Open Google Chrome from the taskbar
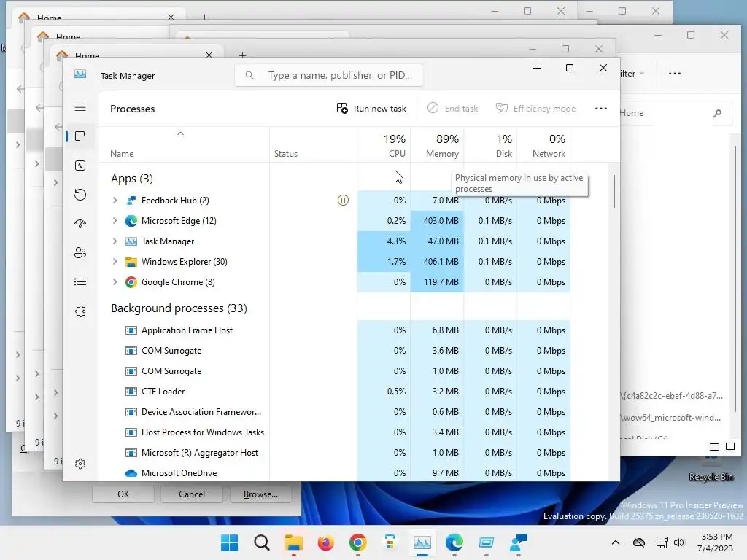The width and height of the screenshot is (747, 560). 357,542
